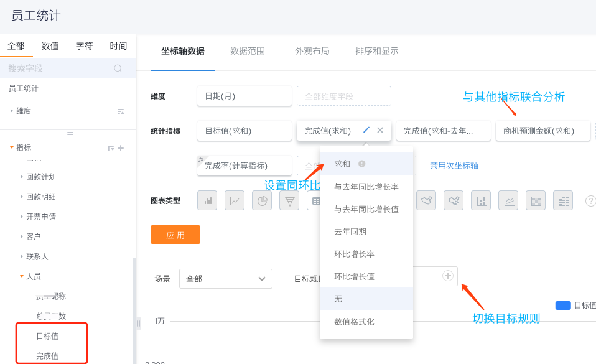This screenshot has width=596, height=364.
Task: Pick the funnel chart type icon
Action: [x=289, y=200]
